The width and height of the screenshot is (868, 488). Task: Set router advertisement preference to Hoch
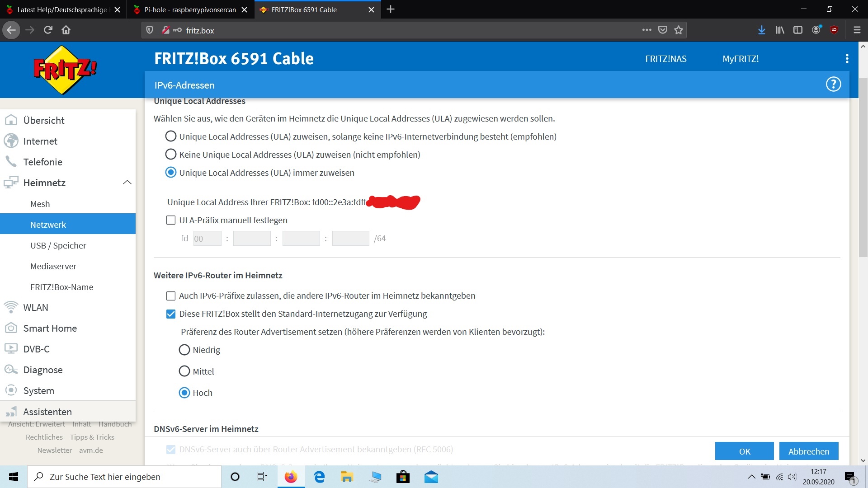[184, 393]
